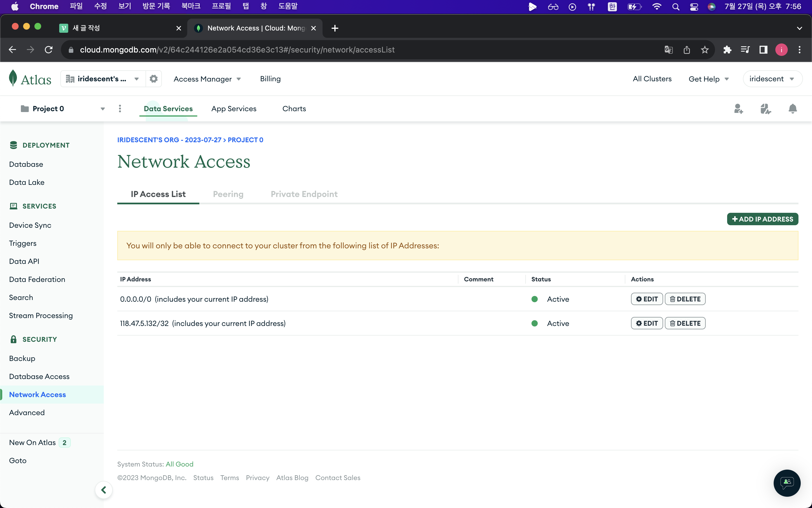This screenshot has height=508, width=812.
Task: Switch to the 새 글 작성 browser tab
Action: 120,28
